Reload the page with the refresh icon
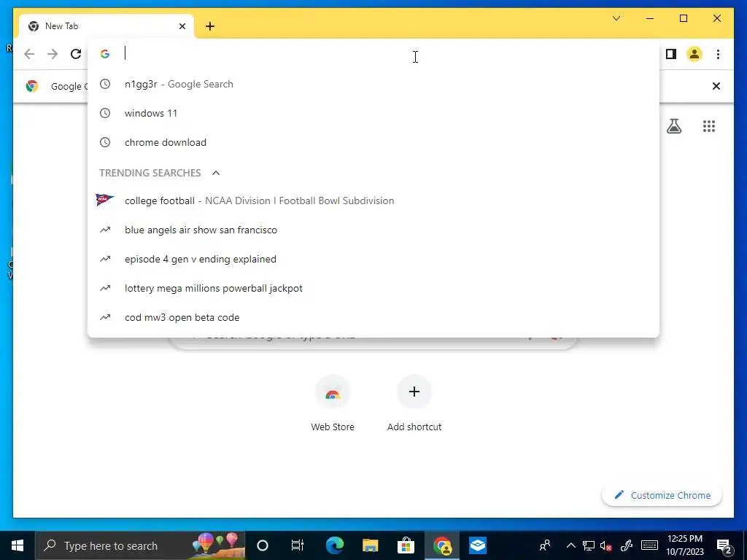The image size is (747, 560). pyautogui.click(x=76, y=54)
